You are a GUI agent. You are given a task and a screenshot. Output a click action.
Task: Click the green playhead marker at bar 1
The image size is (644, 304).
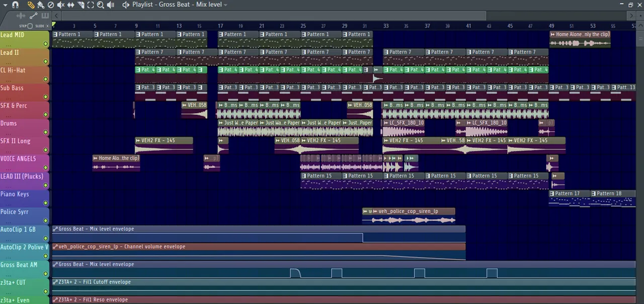click(x=54, y=25)
